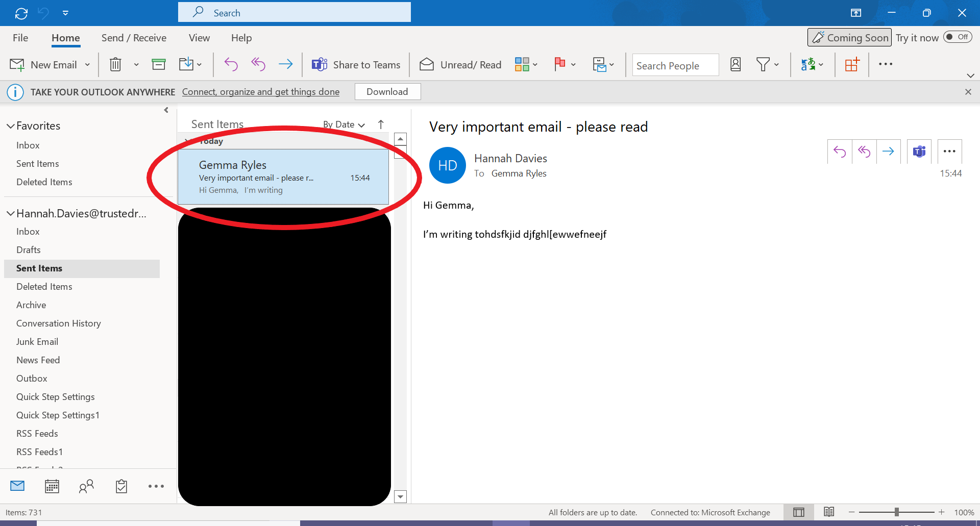The image size is (980, 526).
Task: Open Favorites Sent Items folder
Action: [x=38, y=164]
